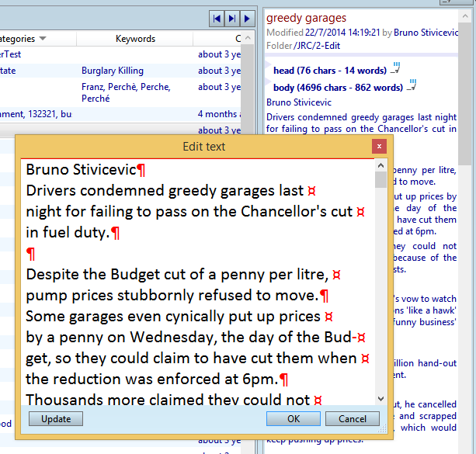476x454 pixels.
Task: Click Update button in Edit text
Action: click(x=56, y=419)
